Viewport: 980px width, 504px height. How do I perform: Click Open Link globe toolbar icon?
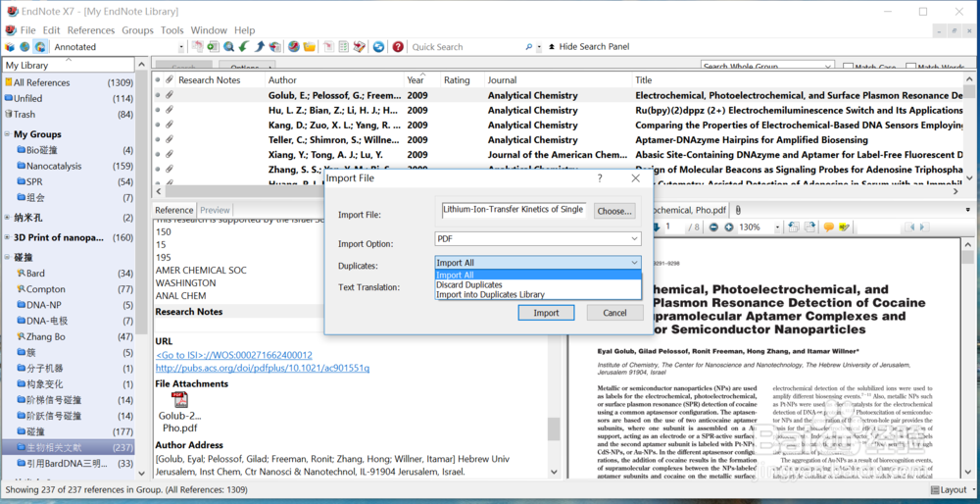pyautogui.click(x=294, y=47)
